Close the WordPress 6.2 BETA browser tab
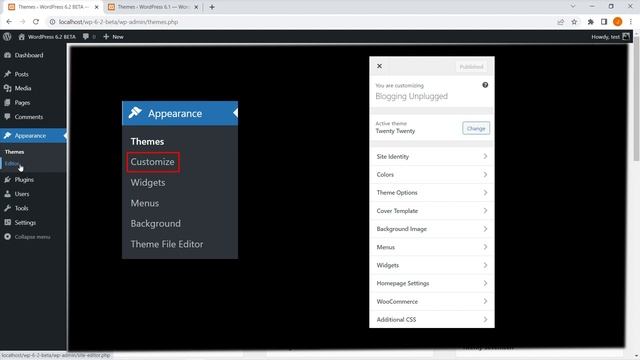The image size is (640, 360). click(x=97, y=7)
